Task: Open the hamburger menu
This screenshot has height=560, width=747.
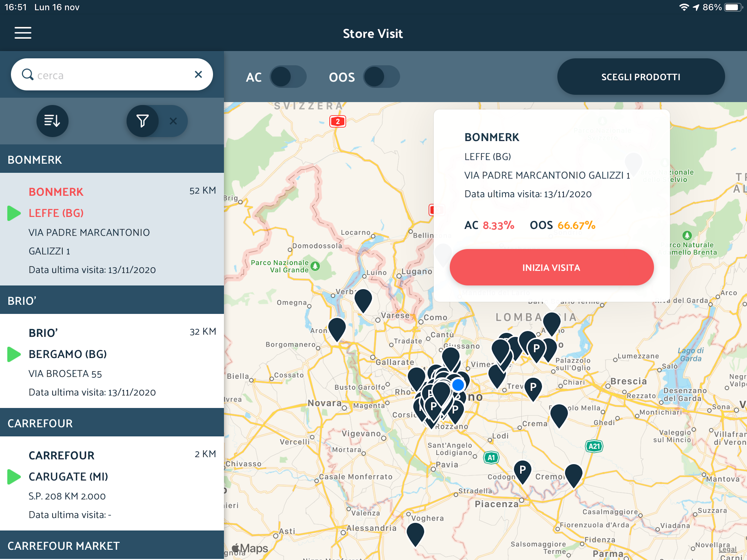Action: (x=23, y=33)
